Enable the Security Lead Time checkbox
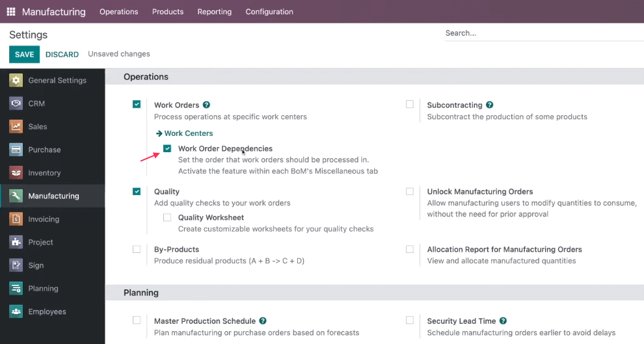The width and height of the screenshot is (644, 344). [410, 320]
